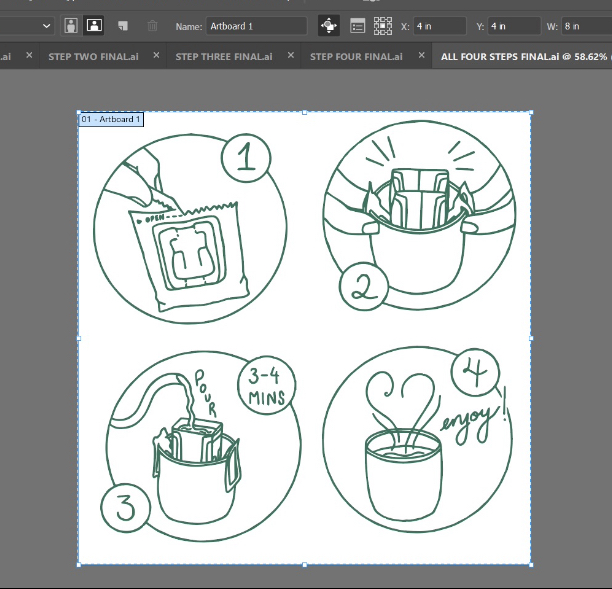Close the STEP TWO FINAL.ai document tab
Image resolution: width=612 pixels, height=589 pixels.
pyautogui.click(x=155, y=57)
